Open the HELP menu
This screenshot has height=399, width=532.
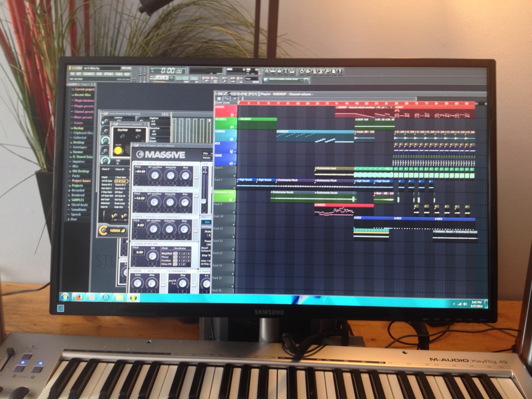coord(127,74)
